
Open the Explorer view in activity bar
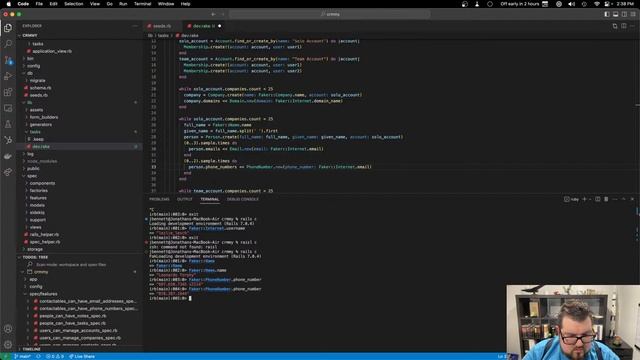click(x=8, y=28)
